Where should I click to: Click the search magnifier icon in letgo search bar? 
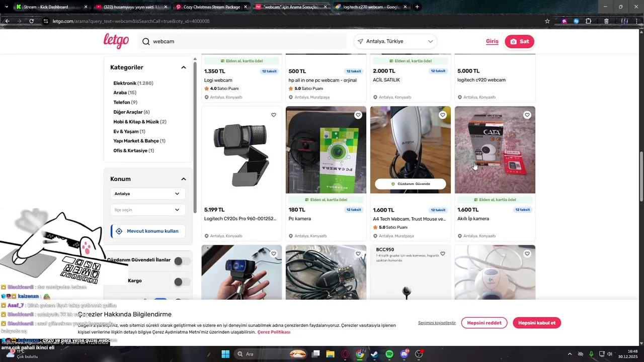coord(146,41)
